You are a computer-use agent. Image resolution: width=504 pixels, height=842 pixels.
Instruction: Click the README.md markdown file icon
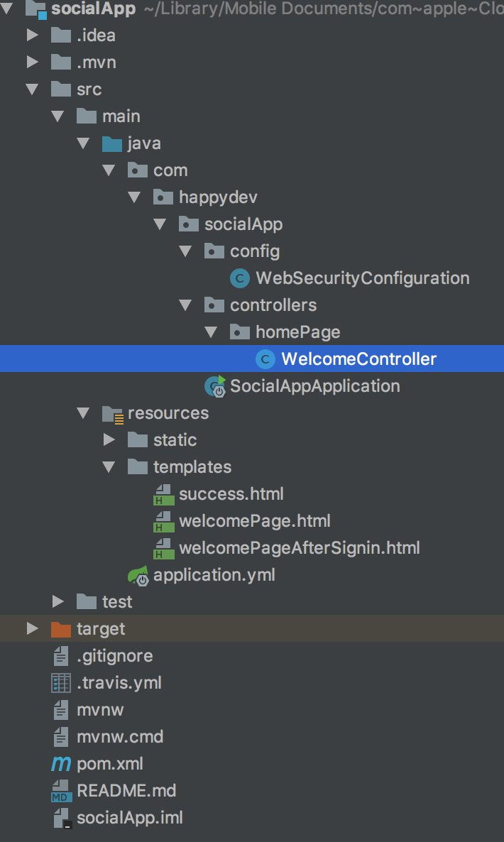(62, 791)
